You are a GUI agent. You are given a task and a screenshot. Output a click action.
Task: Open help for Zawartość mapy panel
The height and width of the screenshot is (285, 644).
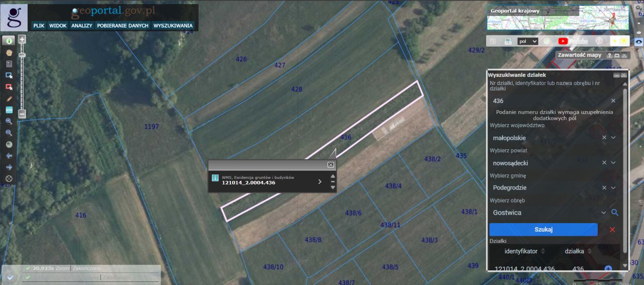609,55
